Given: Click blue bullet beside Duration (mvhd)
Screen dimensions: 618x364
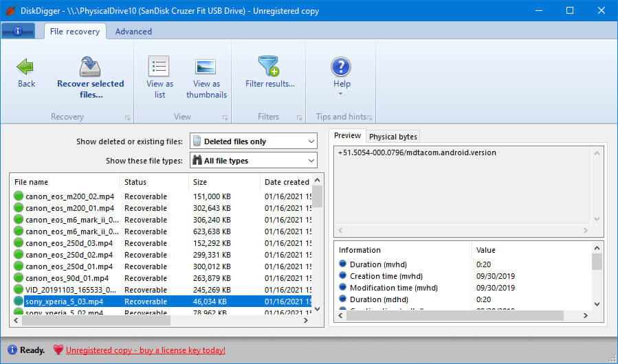Looking at the screenshot, I should click(x=342, y=264).
